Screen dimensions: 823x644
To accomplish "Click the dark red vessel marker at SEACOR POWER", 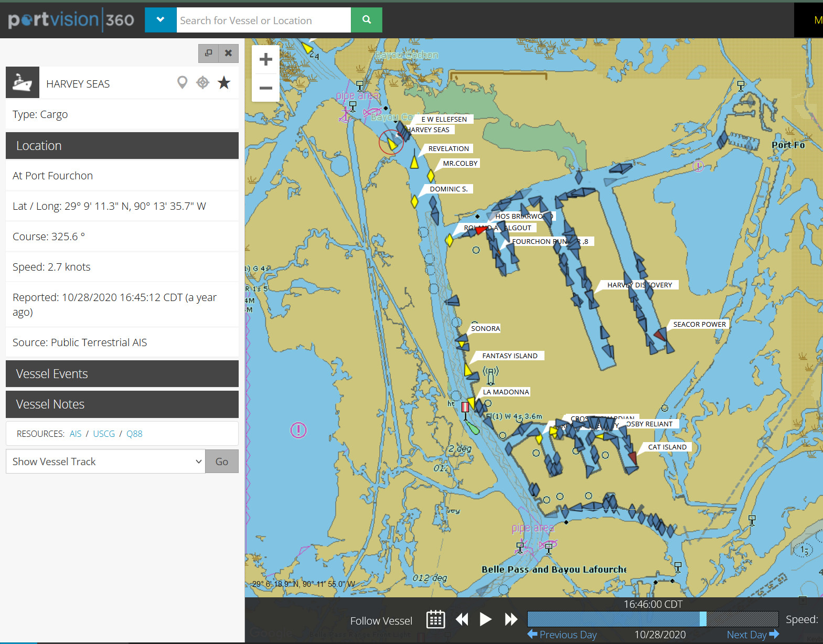I will [660, 335].
